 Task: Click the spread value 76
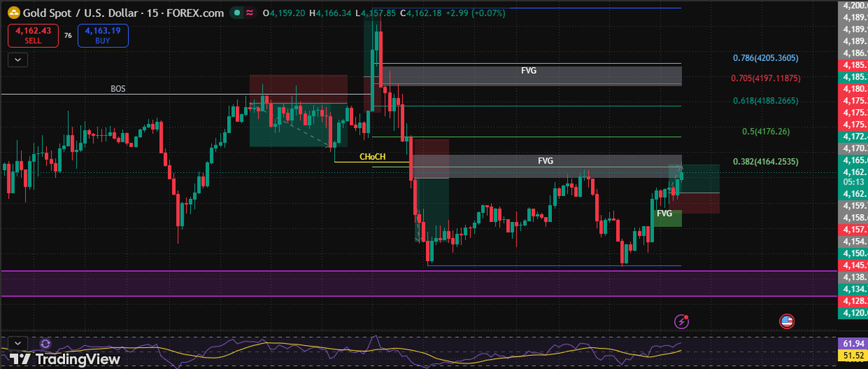coord(68,35)
